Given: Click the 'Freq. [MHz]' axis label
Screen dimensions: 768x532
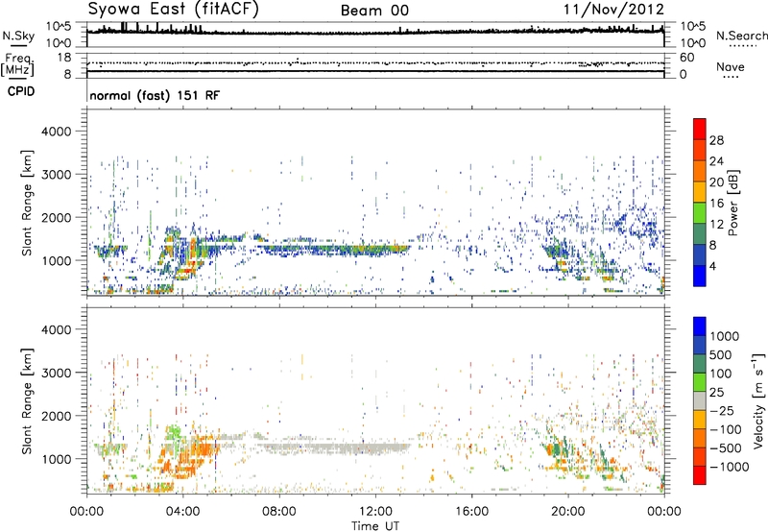Looking at the screenshot, I should (18, 64).
